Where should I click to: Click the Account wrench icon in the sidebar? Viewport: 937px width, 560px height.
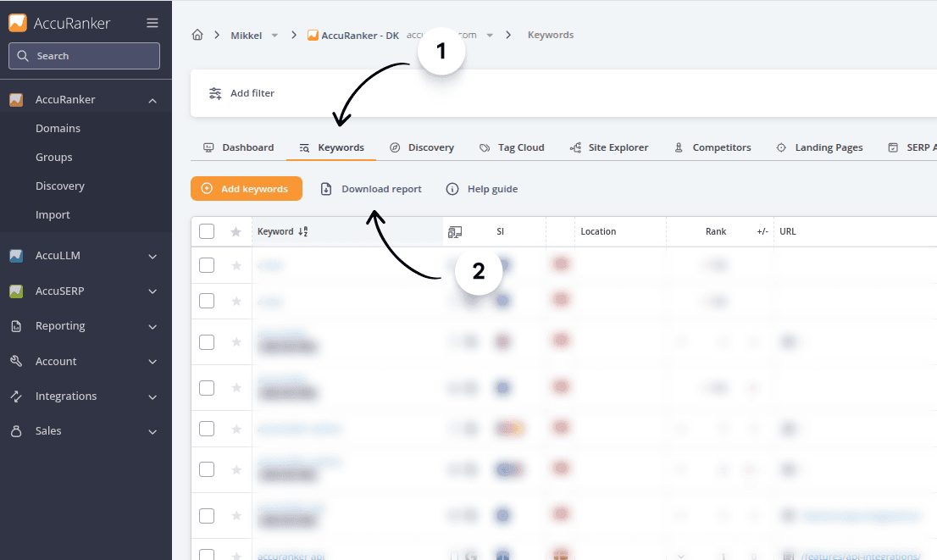[x=16, y=361]
